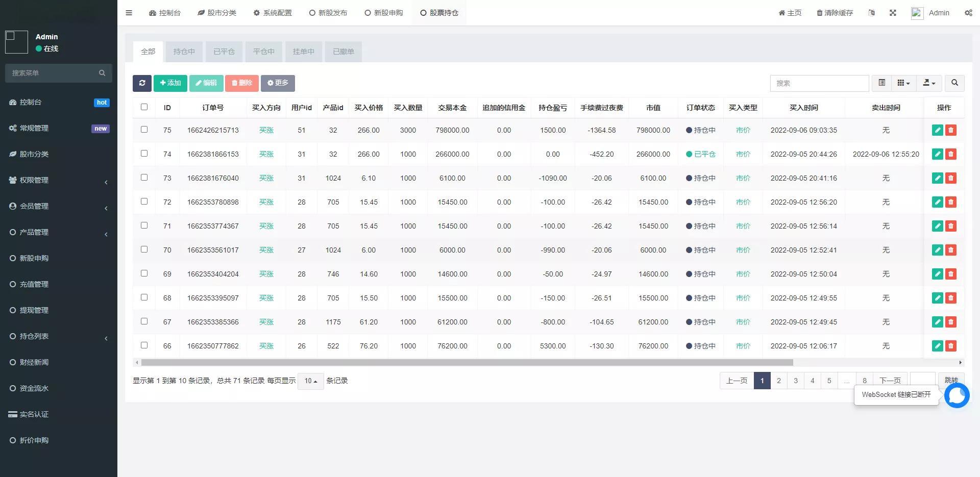This screenshot has height=477, width=980.
Task: Click the refresh table icon
Action: 142,83
